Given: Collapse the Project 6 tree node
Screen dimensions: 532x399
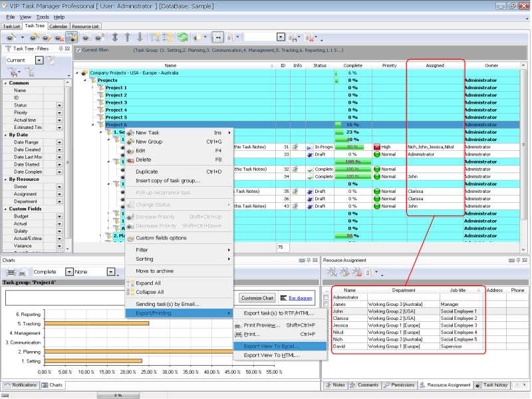Looking at the screenshot, I should 92,124.
